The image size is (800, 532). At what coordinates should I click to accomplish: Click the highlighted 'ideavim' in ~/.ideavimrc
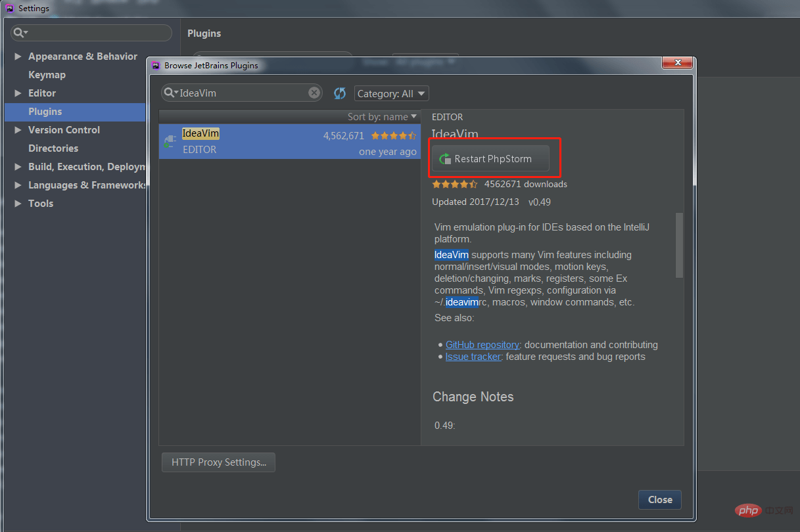coord(461,302)
